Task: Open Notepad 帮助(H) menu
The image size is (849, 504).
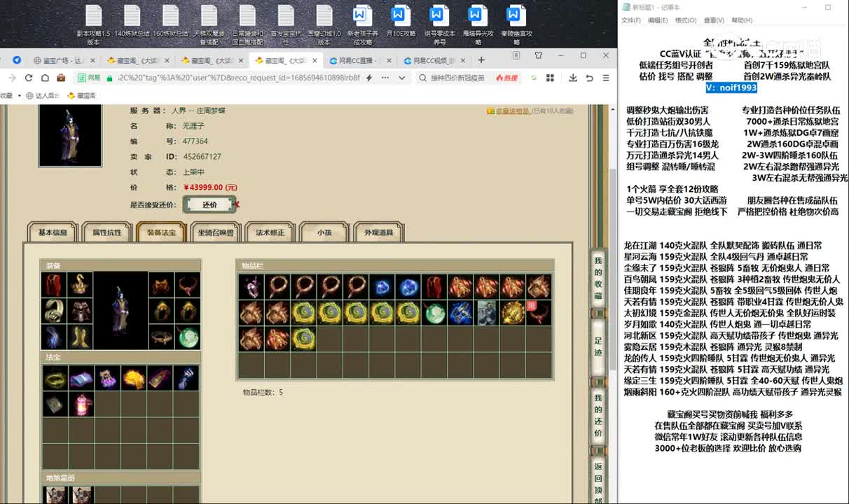Action: tap(742, 20)
